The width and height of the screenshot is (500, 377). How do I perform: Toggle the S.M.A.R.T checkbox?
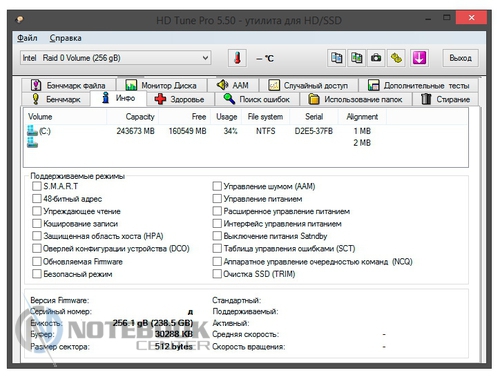tap(37, 186)
